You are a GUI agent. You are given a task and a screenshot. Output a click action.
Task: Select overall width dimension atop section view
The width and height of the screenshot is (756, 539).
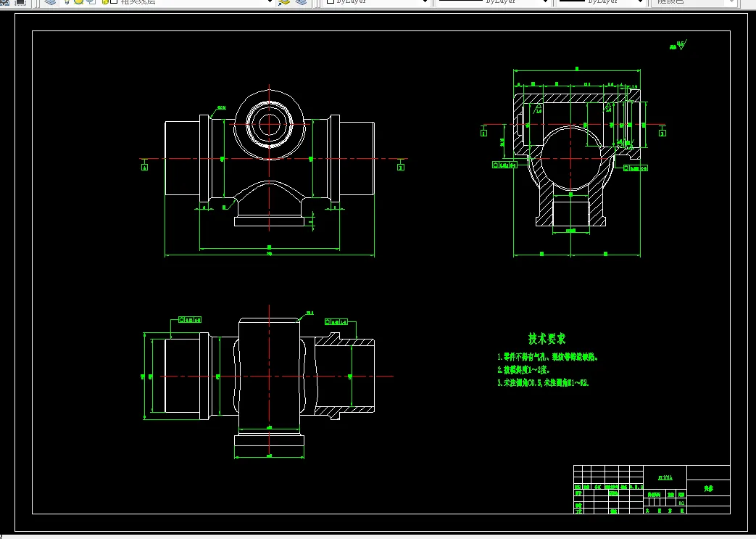pyautogui.click(x=577, y=70)
